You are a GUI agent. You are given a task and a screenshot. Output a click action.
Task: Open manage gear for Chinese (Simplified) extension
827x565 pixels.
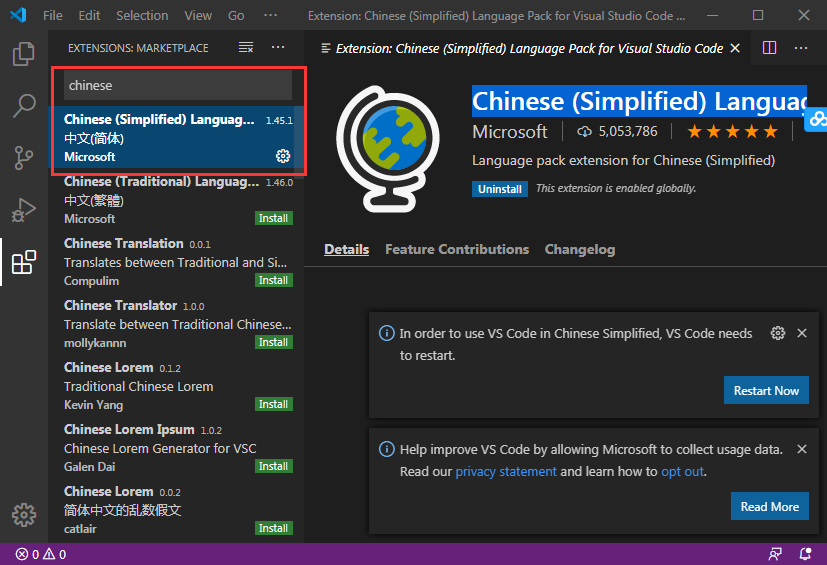283,156
